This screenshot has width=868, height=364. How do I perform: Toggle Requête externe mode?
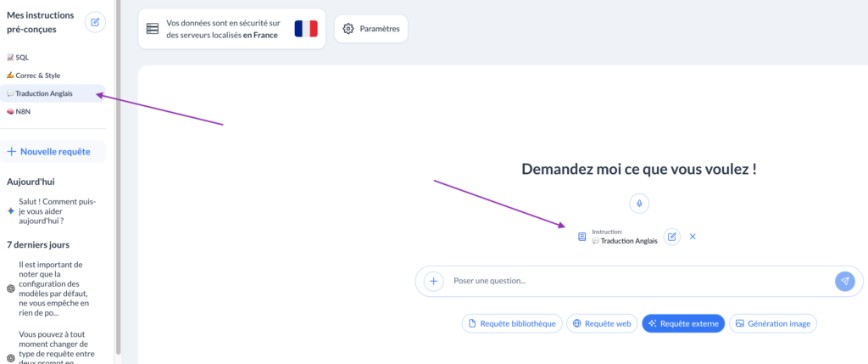[x=682, y=323]
